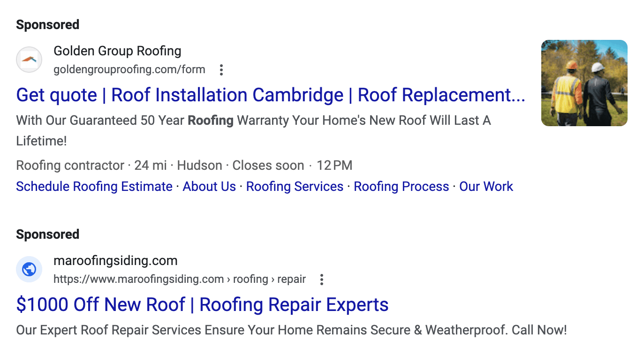Click the 'Roofing Services' sitelink

[295, 186]
